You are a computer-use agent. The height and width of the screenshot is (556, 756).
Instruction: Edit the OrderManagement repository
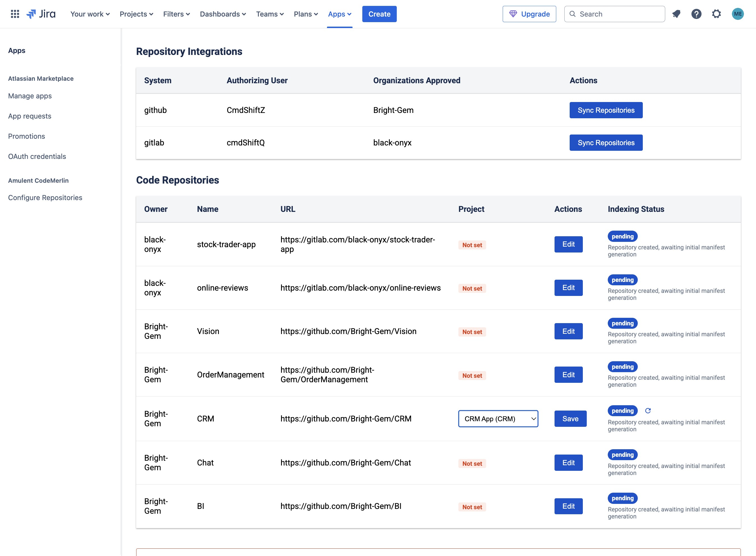click(x=569, y=375)
